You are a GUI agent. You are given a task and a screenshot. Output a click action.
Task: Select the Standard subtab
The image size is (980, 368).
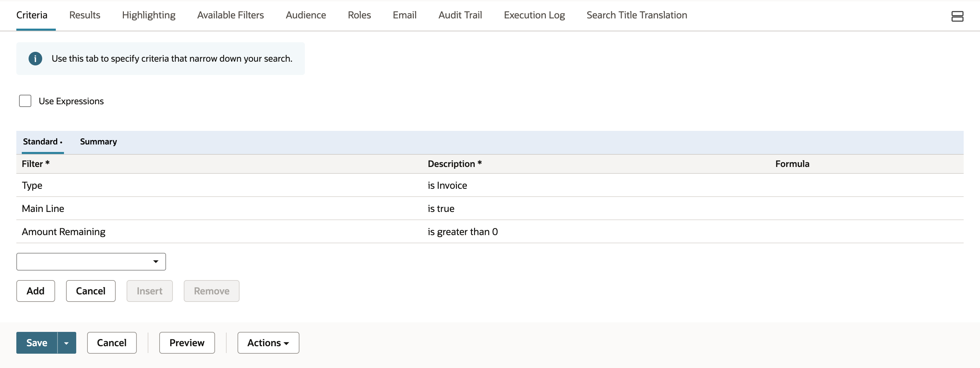[43, 142]
